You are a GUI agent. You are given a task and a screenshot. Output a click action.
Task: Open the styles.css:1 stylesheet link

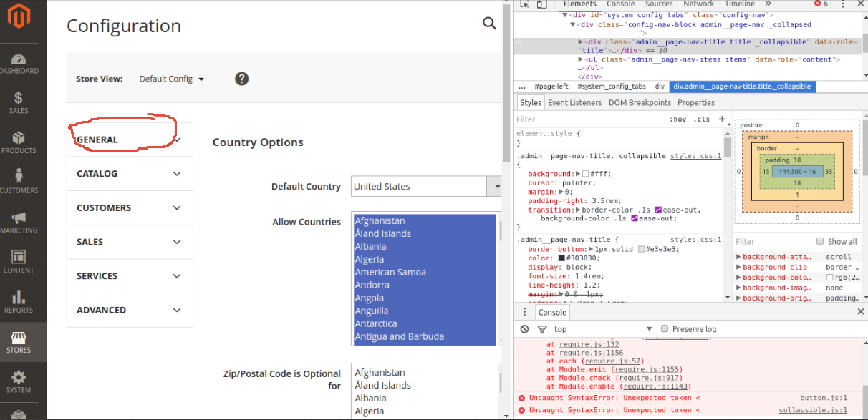point(695,155)
